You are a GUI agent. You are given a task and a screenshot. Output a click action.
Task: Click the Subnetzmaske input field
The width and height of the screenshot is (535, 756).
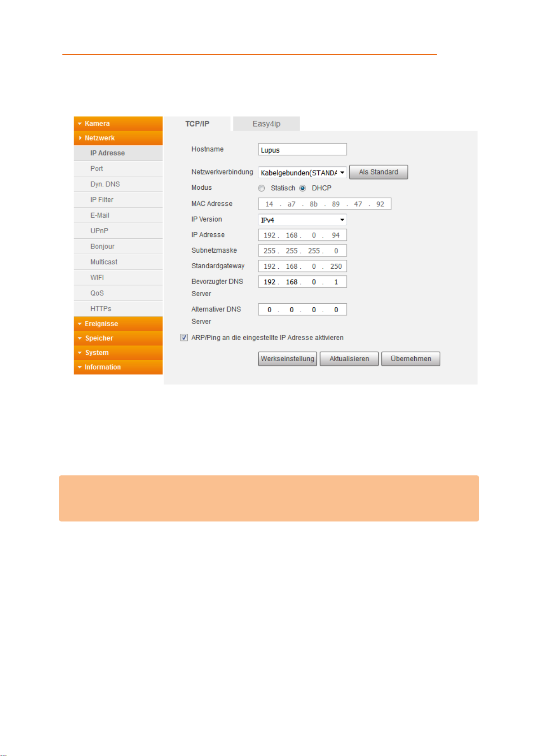click(303, 251)
